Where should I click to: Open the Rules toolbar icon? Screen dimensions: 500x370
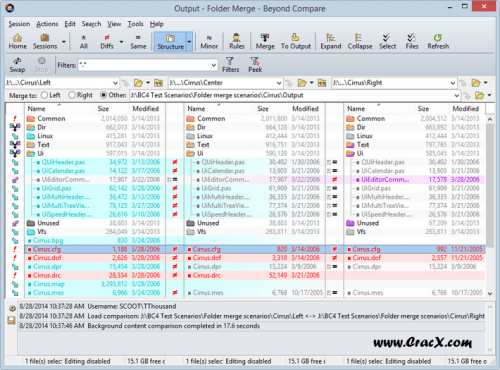[237, 42]
